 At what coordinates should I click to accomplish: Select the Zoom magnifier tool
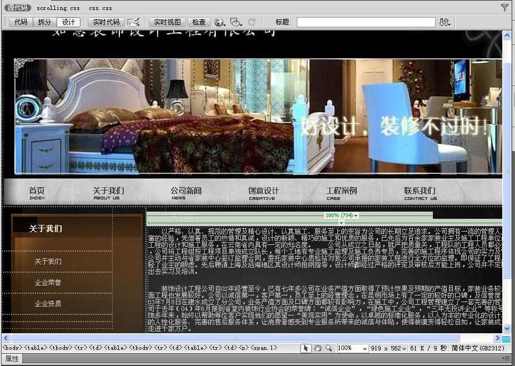pos(329,348)
